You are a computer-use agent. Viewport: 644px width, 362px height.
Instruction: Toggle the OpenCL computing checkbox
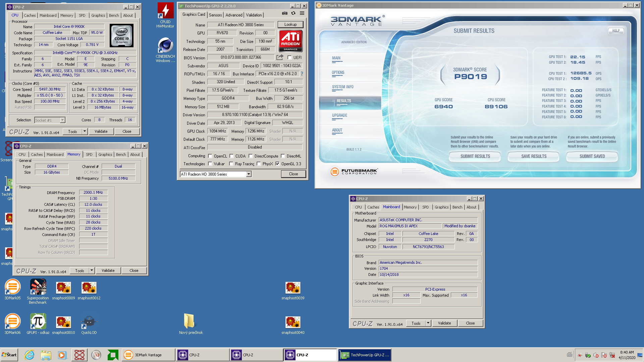point(210,156)
